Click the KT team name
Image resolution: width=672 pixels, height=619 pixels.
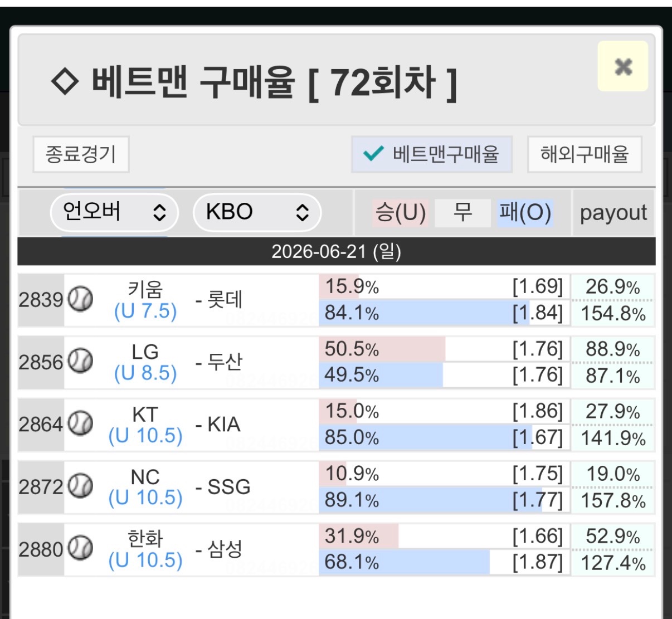145,414
